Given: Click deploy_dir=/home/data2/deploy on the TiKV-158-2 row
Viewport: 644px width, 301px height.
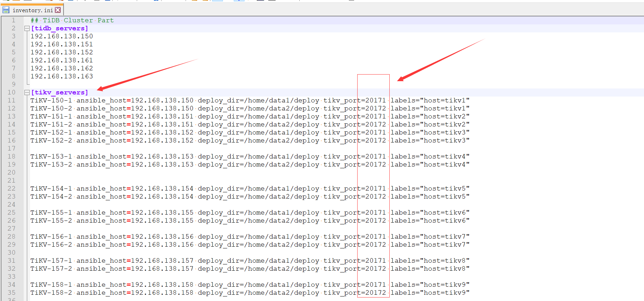Looking at the screenshot, I should (x=259, y=293).
